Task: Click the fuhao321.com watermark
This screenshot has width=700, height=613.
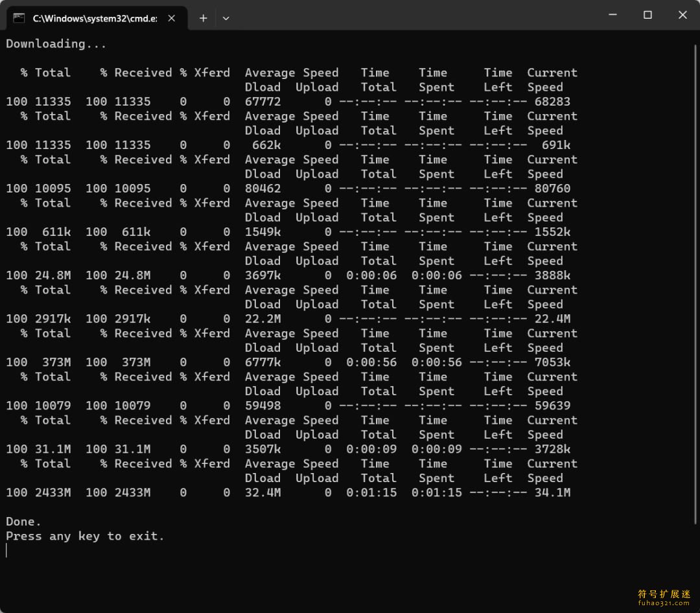Action: [664, 598]
